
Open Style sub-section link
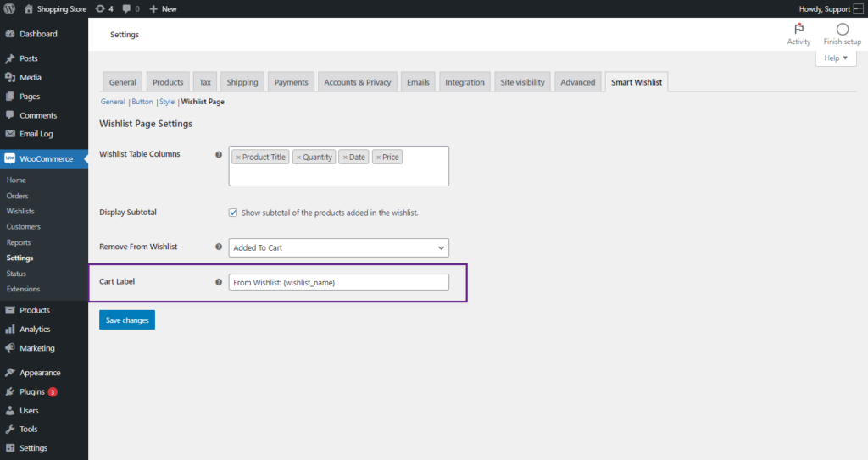(167, 102)
